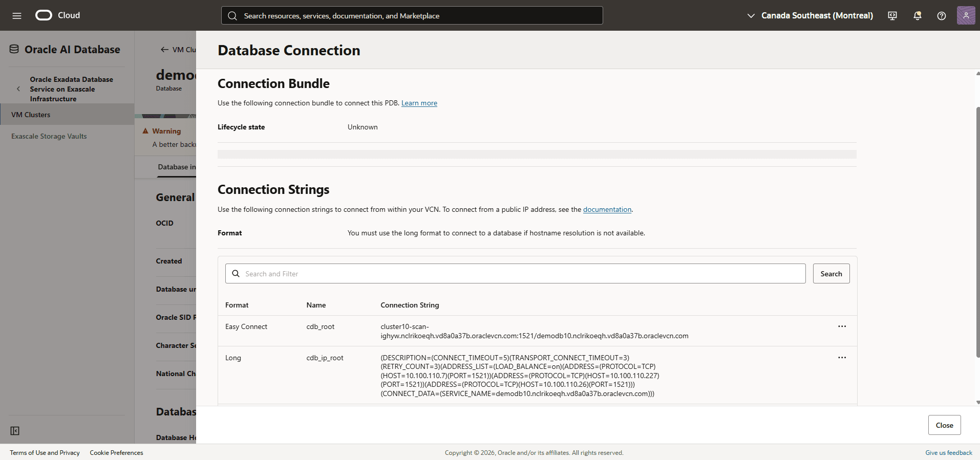980x460 pixels.
Task: Focus the top resource search bar
Action: pos(412,15)
